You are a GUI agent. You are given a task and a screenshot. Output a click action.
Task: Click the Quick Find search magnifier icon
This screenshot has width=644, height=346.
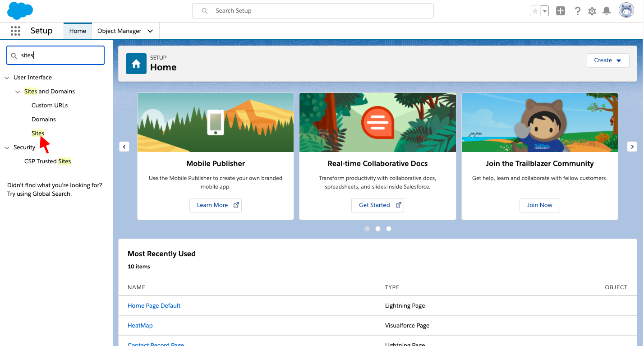(14, 55)
